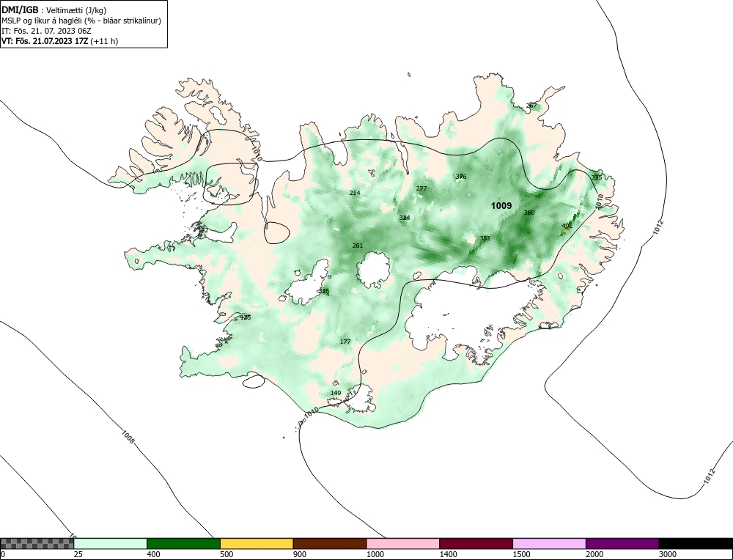
Task: Click the 1010 isobar label on the east coast
Action: (600, 202)
